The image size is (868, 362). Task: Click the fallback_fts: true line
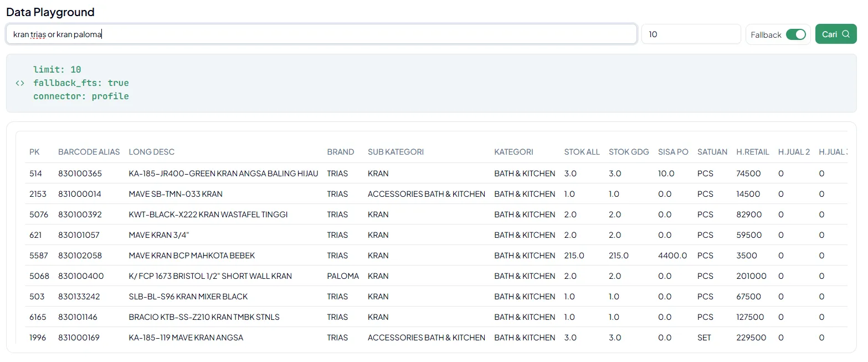(x=81, y=83)
